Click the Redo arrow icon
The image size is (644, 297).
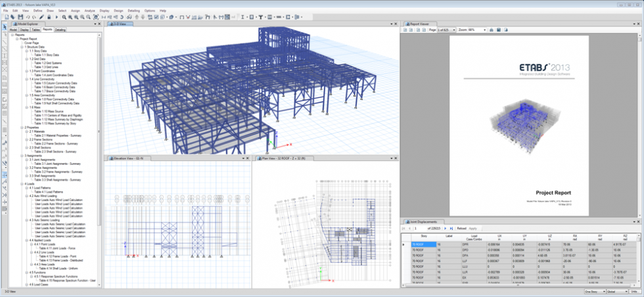click(x=34, y=17)
